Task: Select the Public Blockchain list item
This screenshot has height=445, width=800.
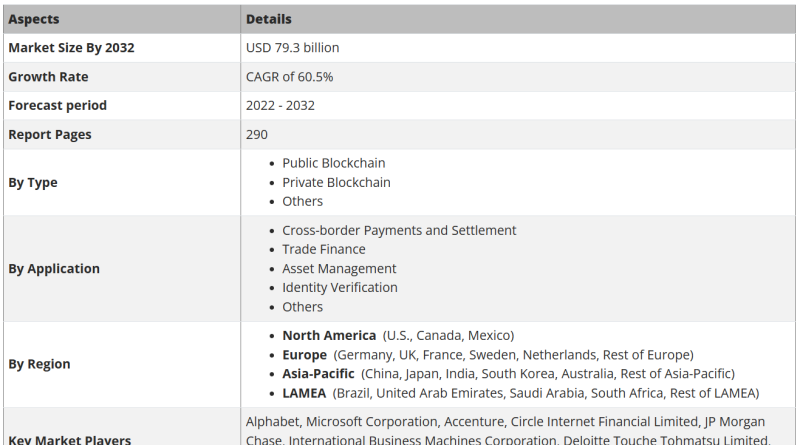Action: (334, 163)
